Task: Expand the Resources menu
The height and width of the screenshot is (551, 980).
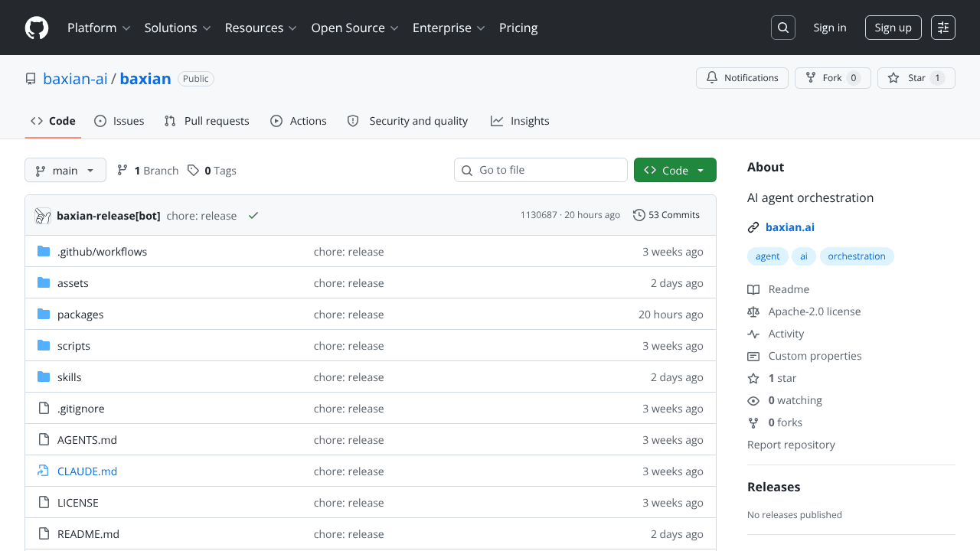Action: (x=261, y=28)
